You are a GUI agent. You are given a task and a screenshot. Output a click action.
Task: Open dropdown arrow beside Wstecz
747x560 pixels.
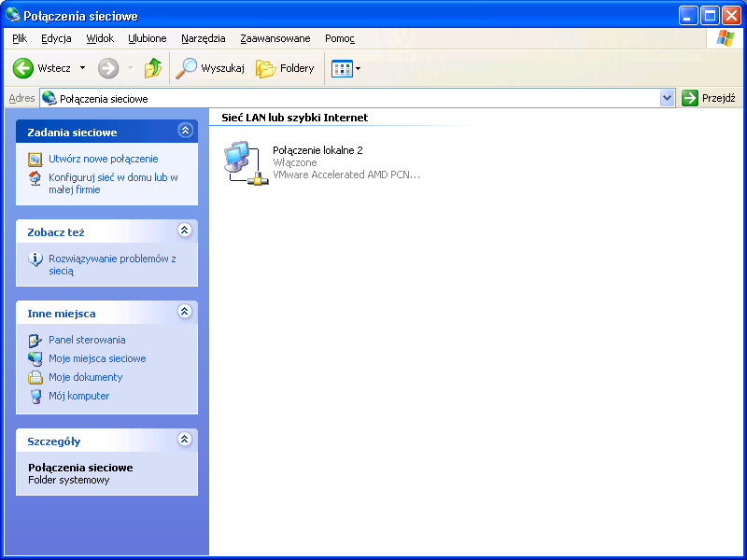[82, 68]
